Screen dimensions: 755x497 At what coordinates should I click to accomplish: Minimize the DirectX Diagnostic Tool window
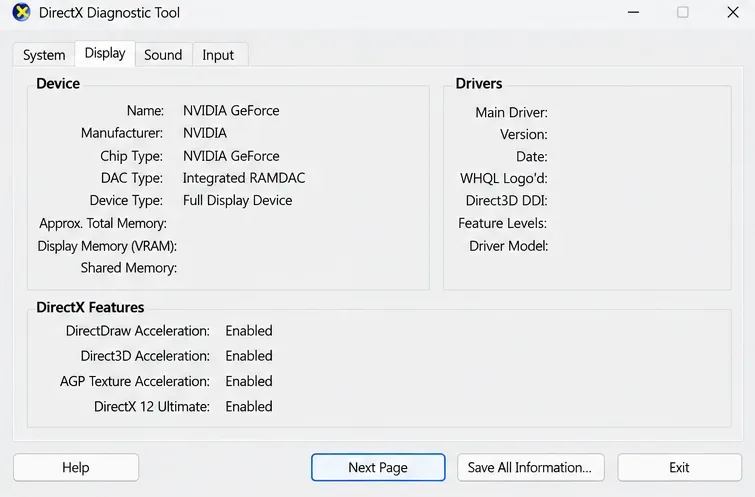point(634,12)
